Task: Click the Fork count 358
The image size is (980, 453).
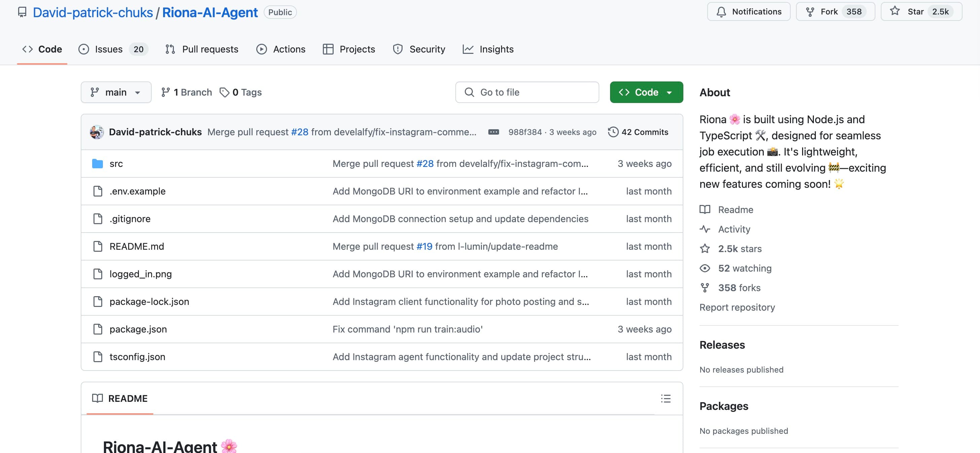Action: tap(854, 12)
